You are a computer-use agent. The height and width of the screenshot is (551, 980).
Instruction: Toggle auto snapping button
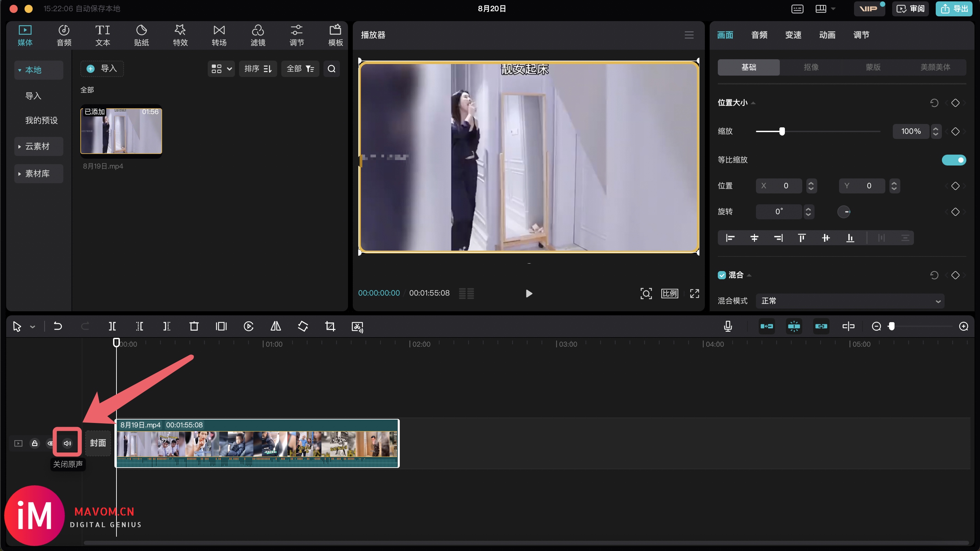(794, 326)
